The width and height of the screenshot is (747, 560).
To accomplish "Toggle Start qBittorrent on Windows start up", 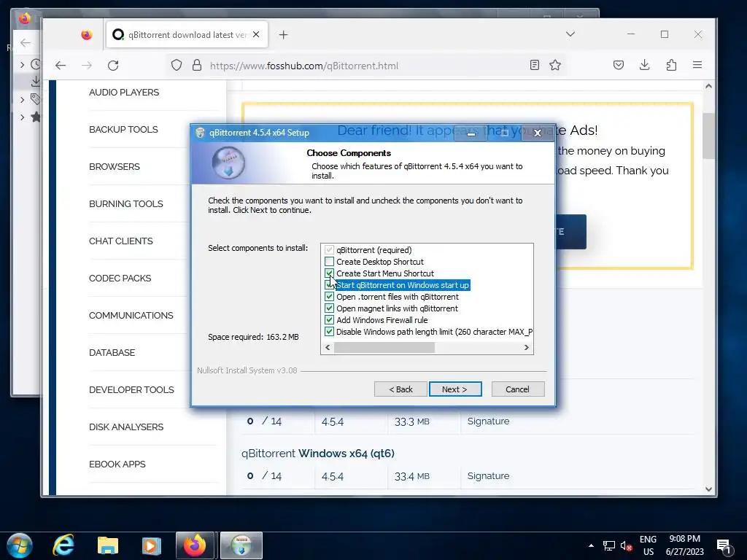I will (329, 285).
